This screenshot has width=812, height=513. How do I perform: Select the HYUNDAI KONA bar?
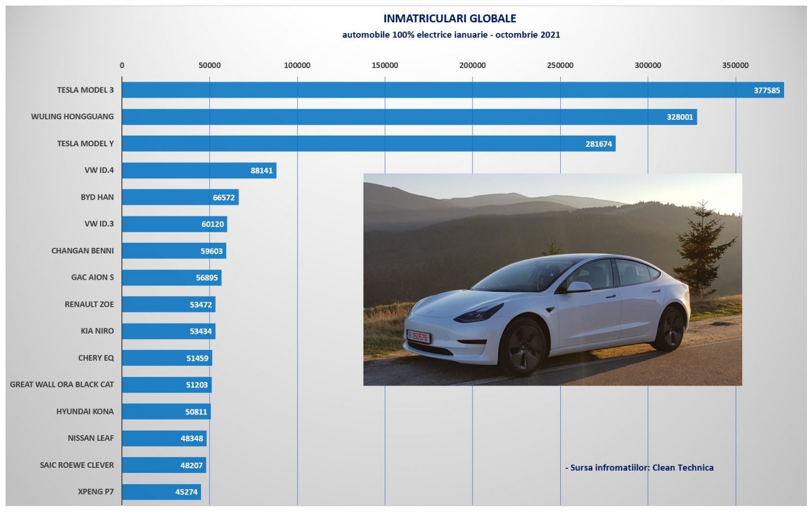click(x=166, y=411)
